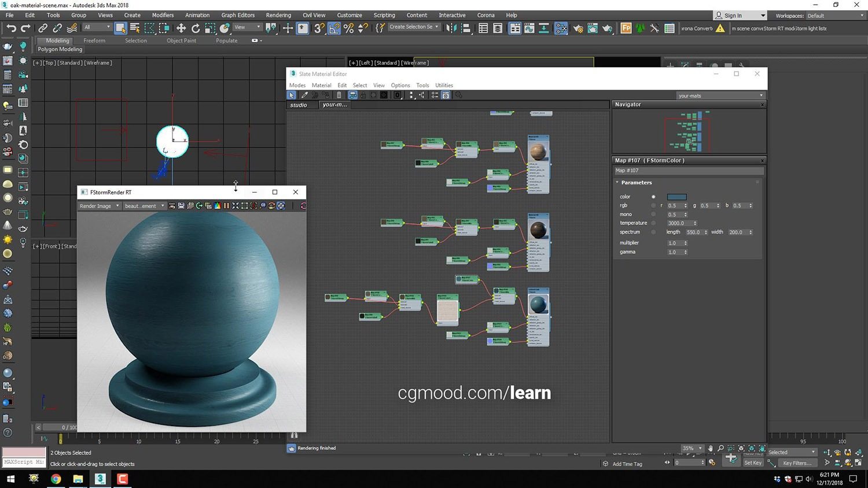Toggle the Angle Snap tool
Image resolution: width=868 pixels, height=488 pixels.
pyautogui.click(x=334, y=28)
